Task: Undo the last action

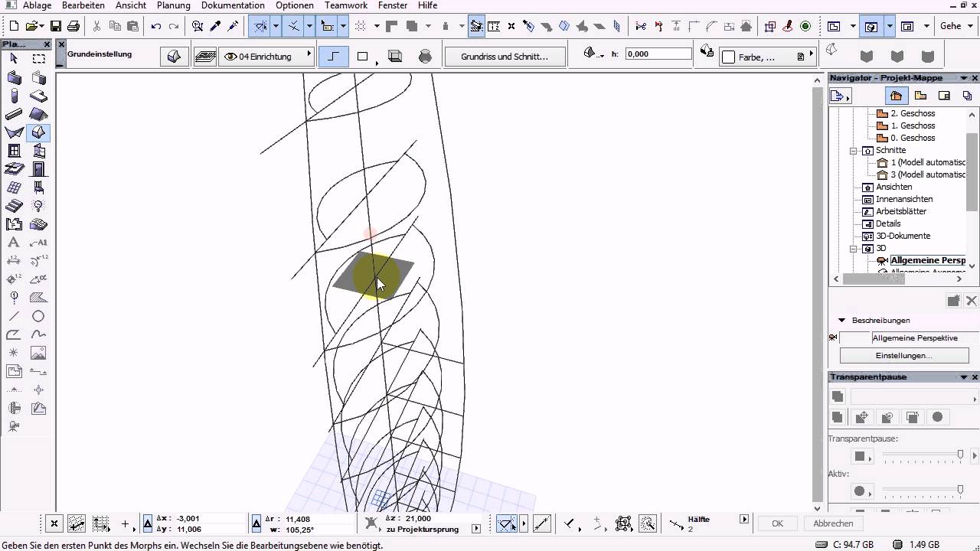Action: tap(156, 26)
